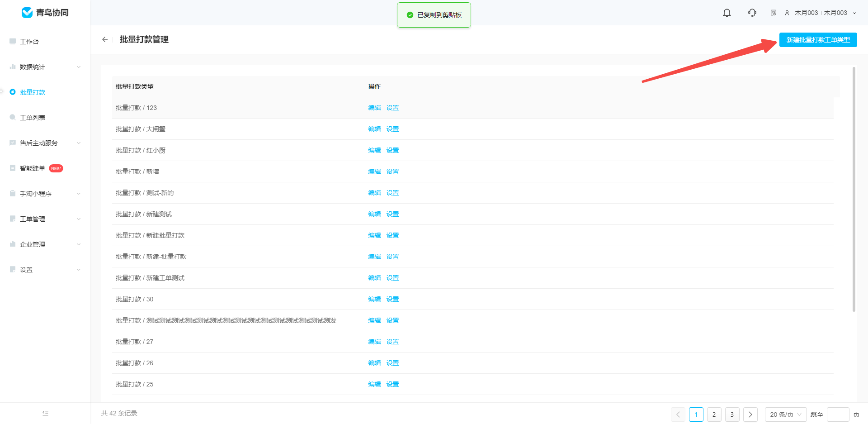Click the 工单列表 search icon

coord(13,117)
